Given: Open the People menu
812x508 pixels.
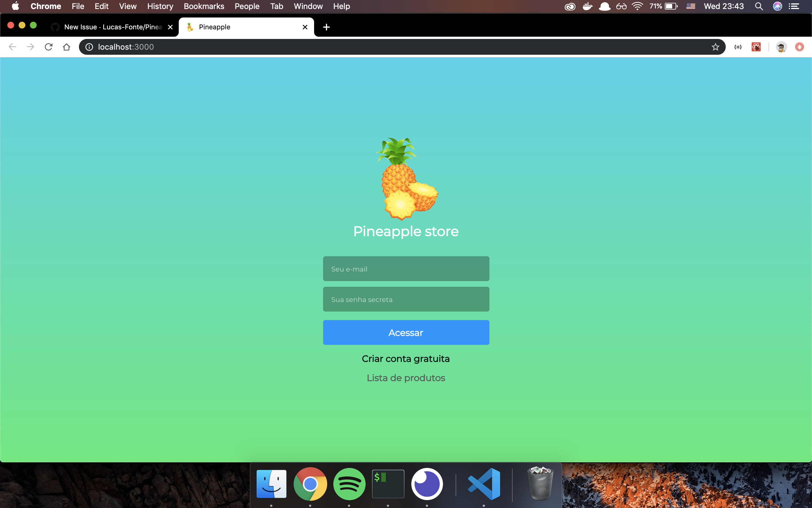Looking at the screenshot, I should [x=247, y=6].
